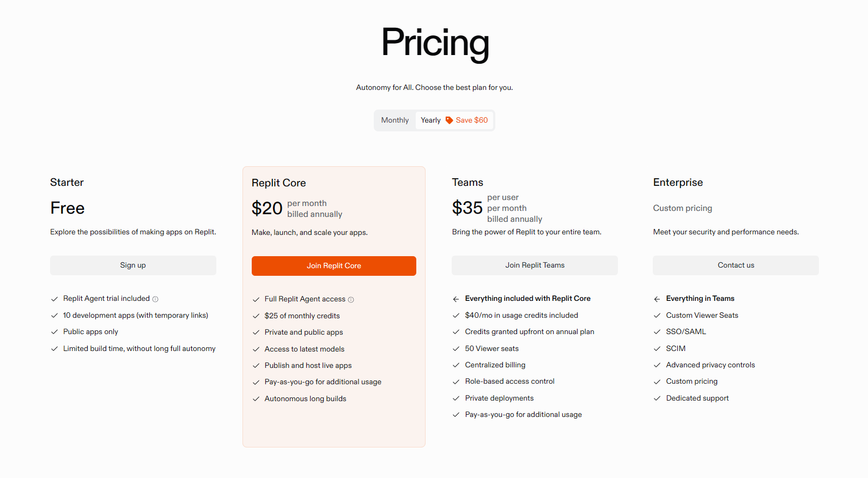868x478 pixels.
Task: Click the orange Save $60 tag icon
Action: tap(449, 120)
